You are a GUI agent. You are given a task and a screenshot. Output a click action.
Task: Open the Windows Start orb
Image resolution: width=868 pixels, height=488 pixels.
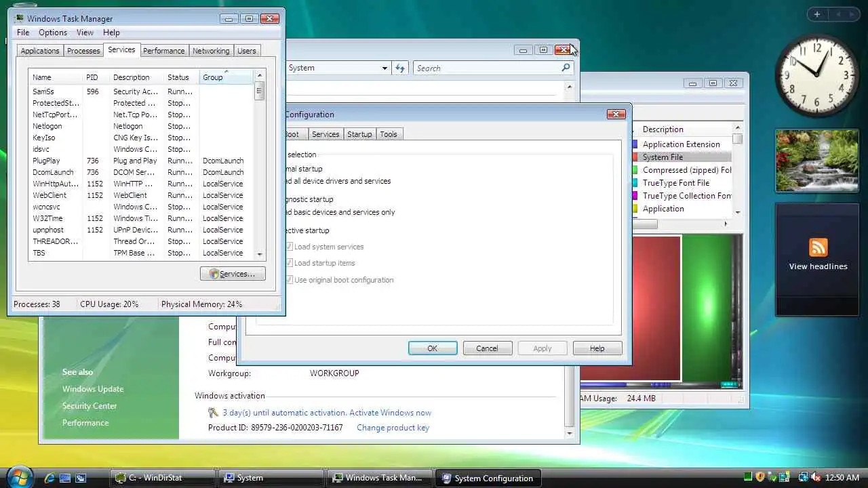19,476
